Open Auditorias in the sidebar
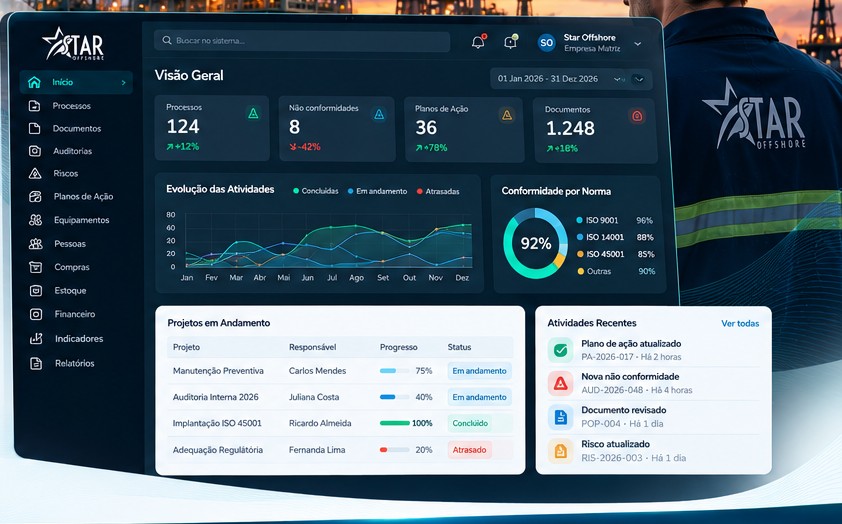Image resolution: width=842 pixels, height=524 pixels. coord(72,151)
